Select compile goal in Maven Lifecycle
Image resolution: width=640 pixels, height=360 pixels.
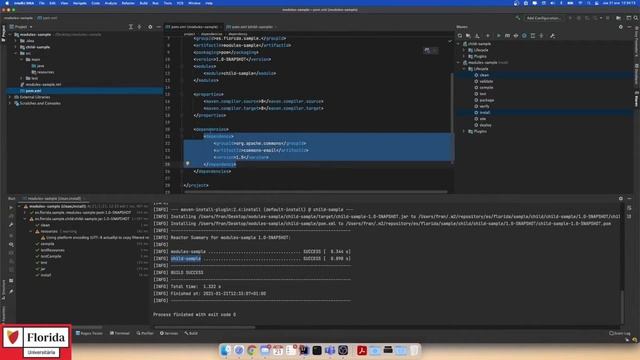pyautogui.click(x=486, y=88)
